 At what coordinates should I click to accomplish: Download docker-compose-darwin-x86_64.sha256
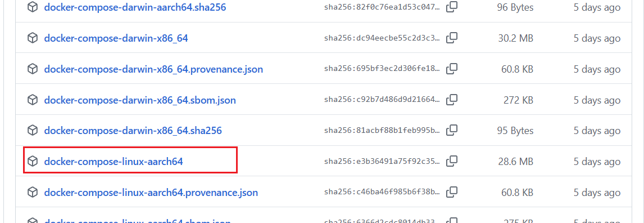(x=133, y=131)
